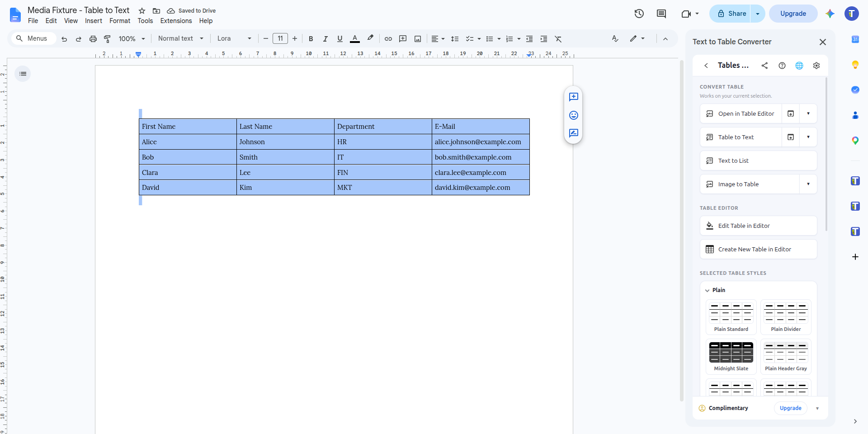Open the Normal text style dropdown
Image resolution: width=868 pixels, height=434 pixels.
[181, 39]
